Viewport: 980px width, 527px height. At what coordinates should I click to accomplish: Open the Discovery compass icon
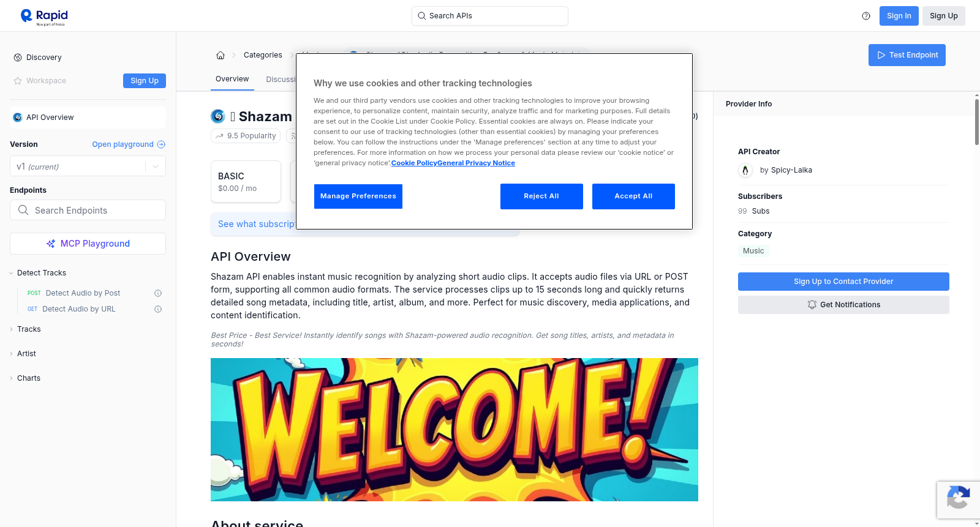click(x=18, y=58)
